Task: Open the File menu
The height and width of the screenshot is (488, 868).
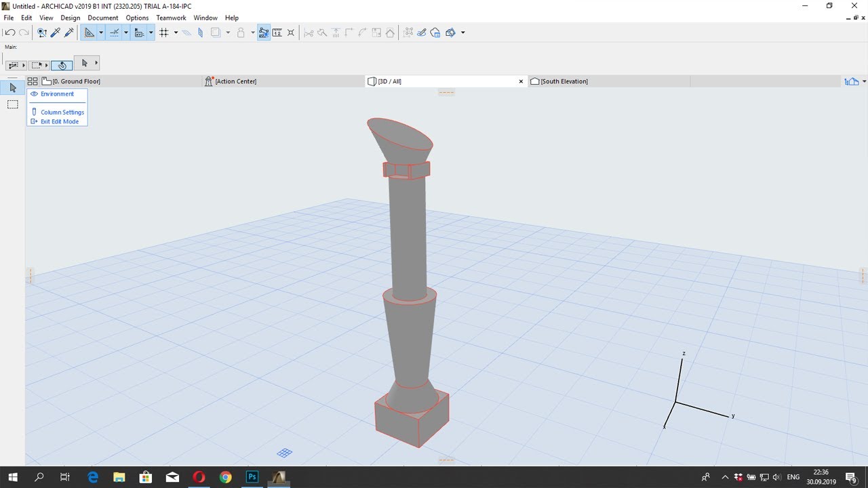Action: click(x=9, y=18)
